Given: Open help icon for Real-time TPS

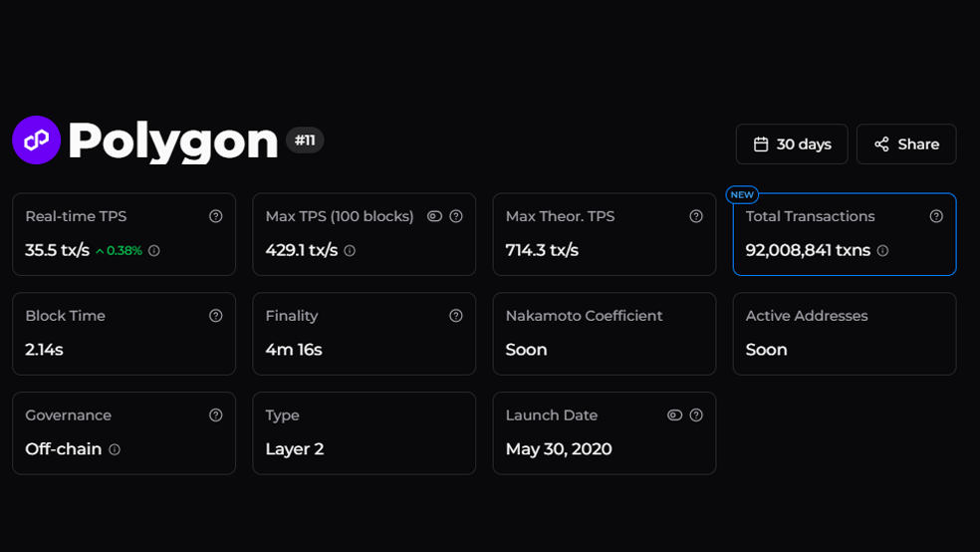Looking at the screenshot, I should pyautogui.click(x=216, y=216).
